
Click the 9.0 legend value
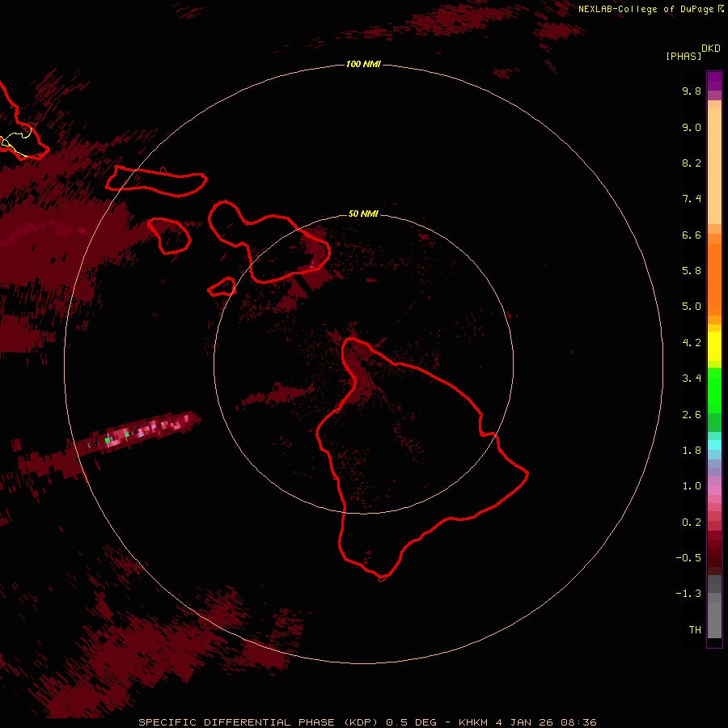coord(692,127)
